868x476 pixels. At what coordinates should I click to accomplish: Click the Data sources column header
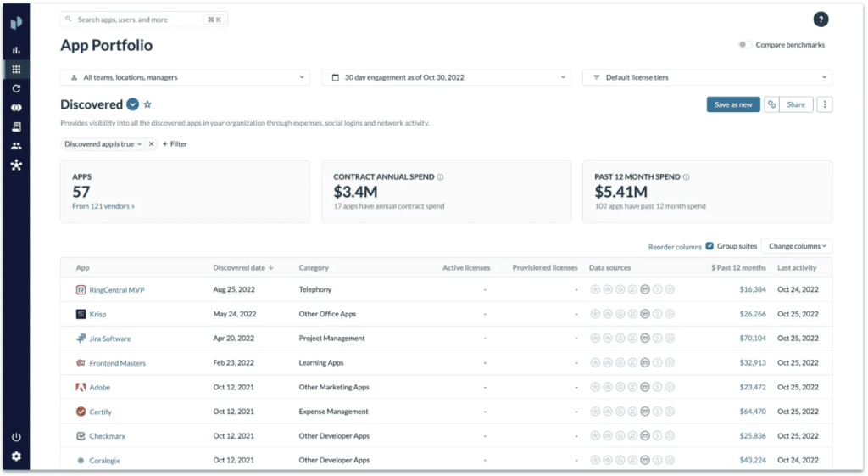(609, 267)
